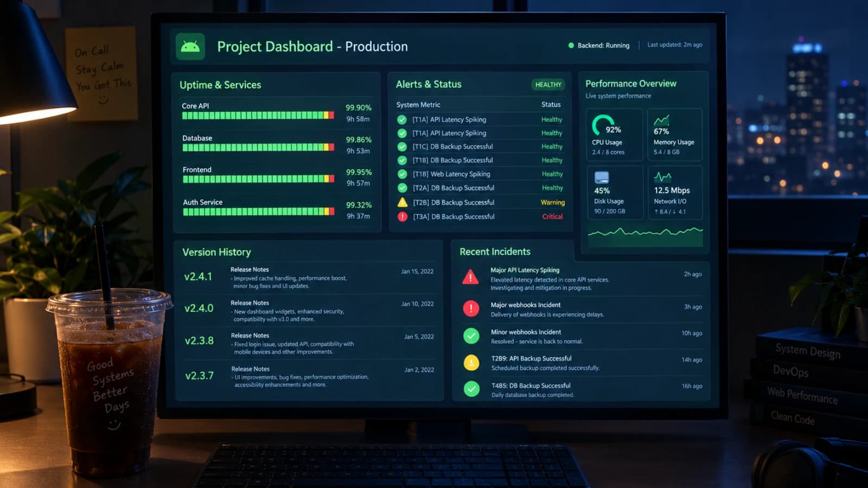Image resolution: width=868 pixels, height=488 pixels.
Task: Open the Major webhooks Incident entry
Action: (x=582, y=309)
